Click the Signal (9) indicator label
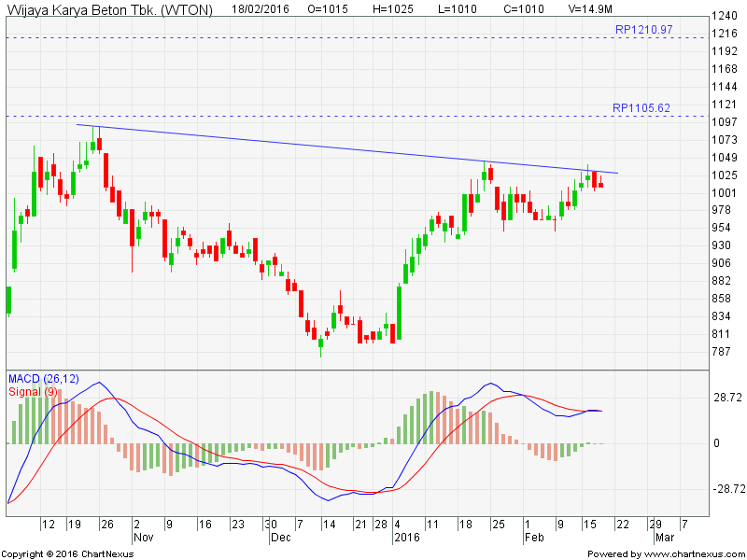Screen dimensions: 747x560 (33, 392)
